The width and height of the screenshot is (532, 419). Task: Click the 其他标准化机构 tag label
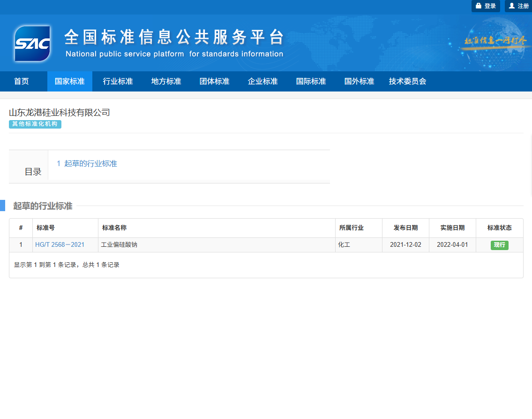coord(35,124)
